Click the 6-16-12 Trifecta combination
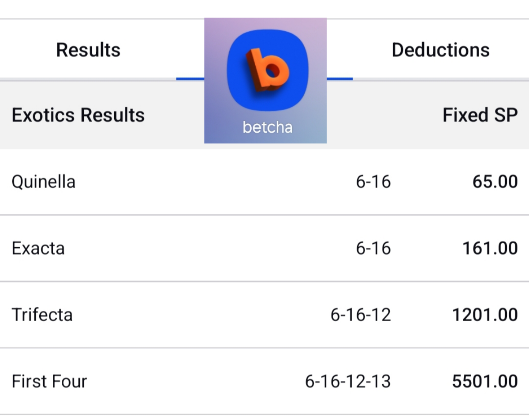This screenshot has width=529, height=420. click(360, 315)
